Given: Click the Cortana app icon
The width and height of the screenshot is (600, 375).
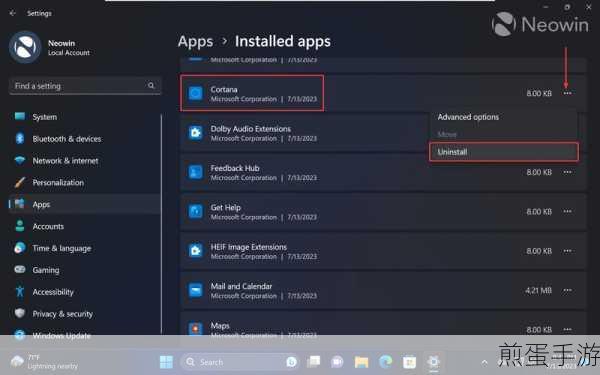Looking at the screenshot, I should coord(196,93).
